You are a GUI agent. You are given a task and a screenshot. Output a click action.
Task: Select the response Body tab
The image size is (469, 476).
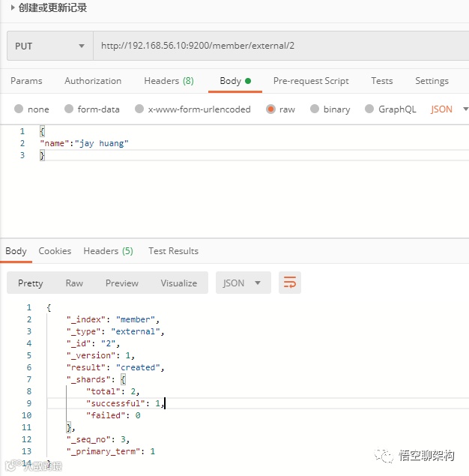pyautogui.click(x=16, y=251)
